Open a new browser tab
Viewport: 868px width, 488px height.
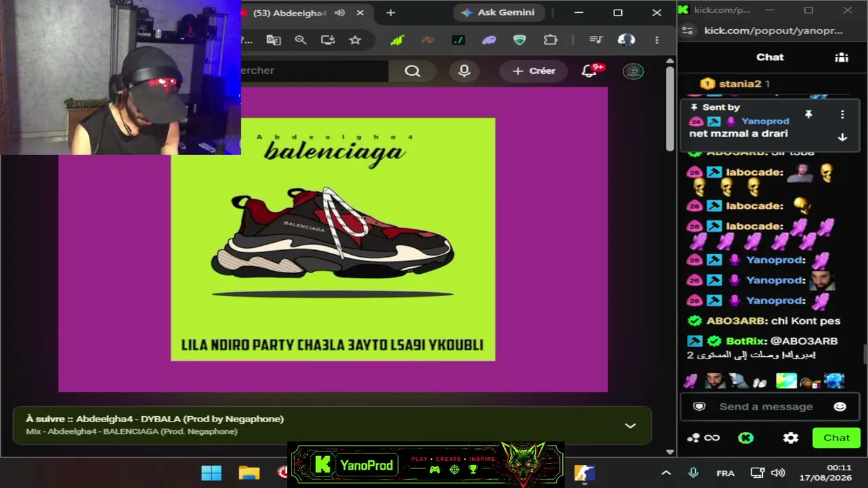(391, 13)
